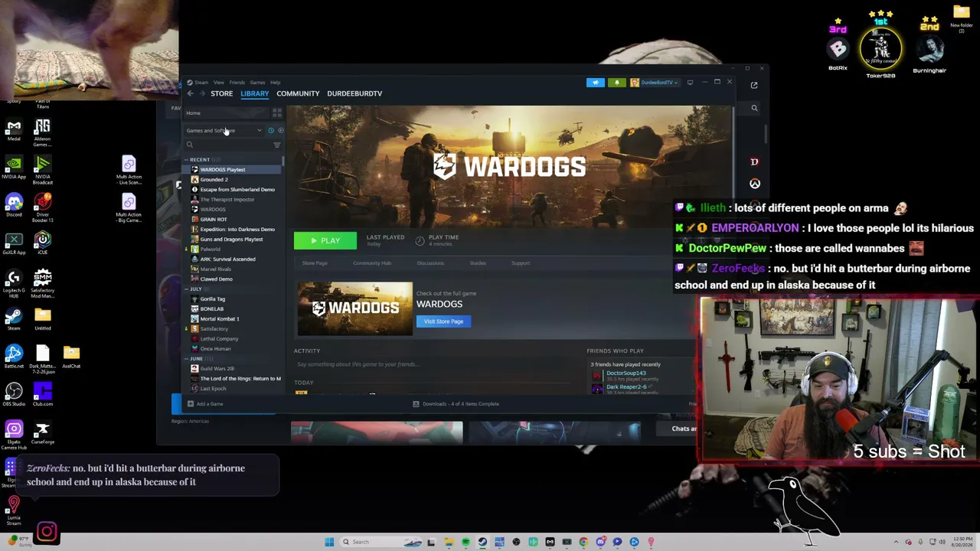Image resolution: width=980 pixels, height=551 pixels.
Task: Expand the Games and Software dropdown
Action: (x=224, y=131)
